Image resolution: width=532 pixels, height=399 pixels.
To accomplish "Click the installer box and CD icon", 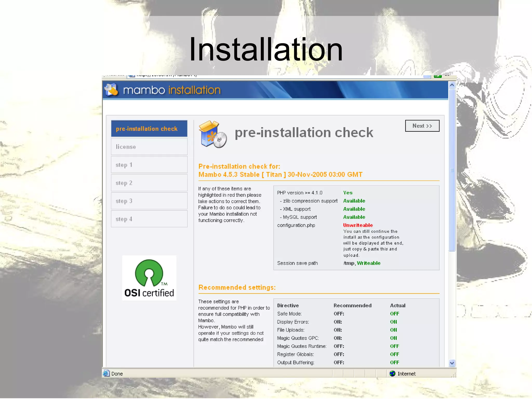I will click(x=212, y=134).
